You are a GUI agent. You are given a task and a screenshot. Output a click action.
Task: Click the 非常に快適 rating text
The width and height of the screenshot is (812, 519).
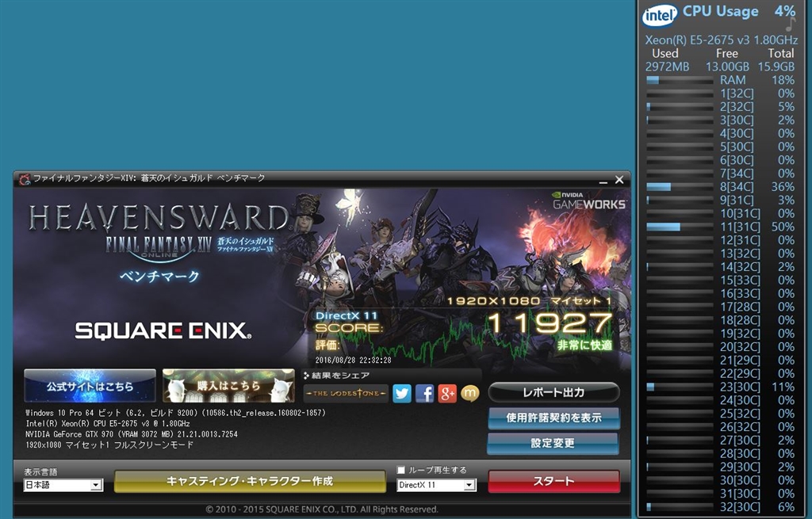tap(584, 345)
